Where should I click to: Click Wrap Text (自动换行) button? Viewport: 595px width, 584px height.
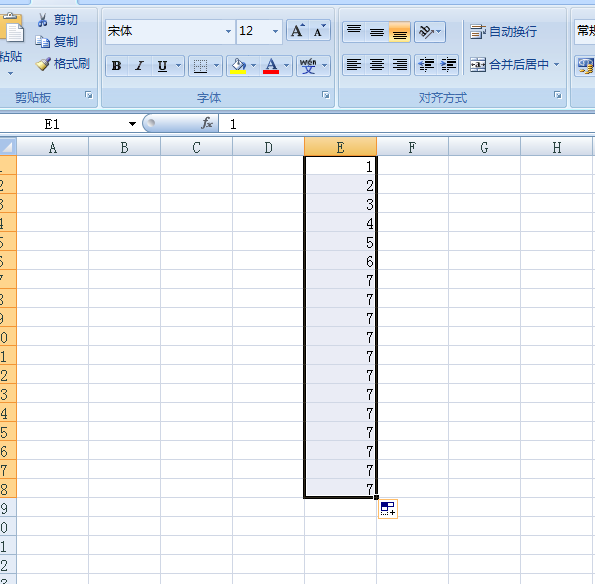[504, 31]
